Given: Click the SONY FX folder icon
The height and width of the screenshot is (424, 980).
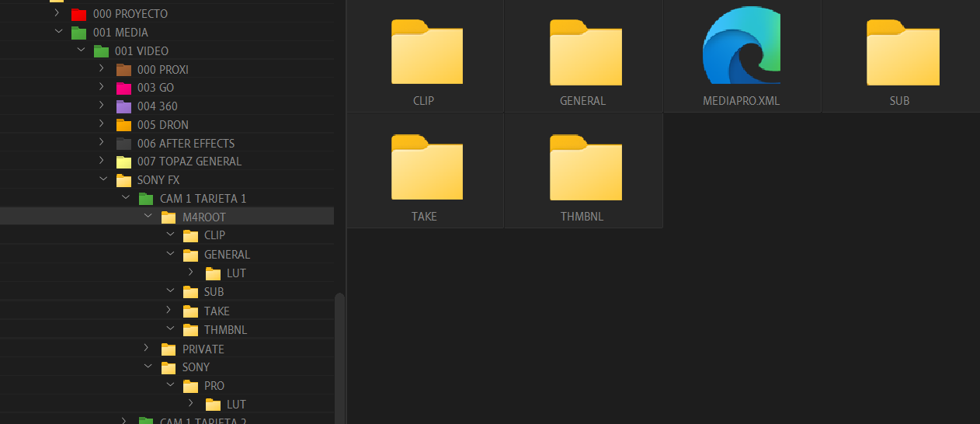Looking at the screenshot, I should tap(123, 180).
